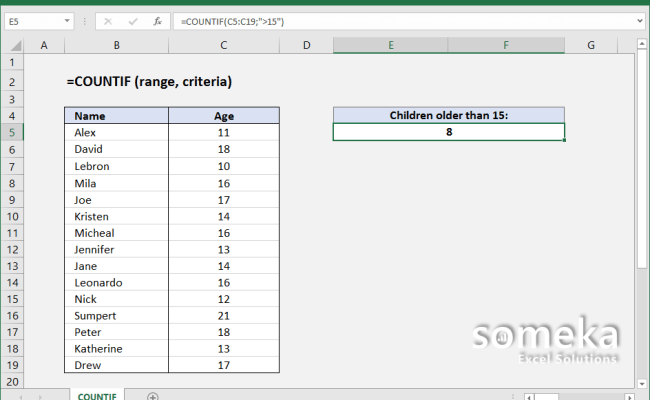This screenshot has width=650, height=400.
Task: Select the cell containing Nick
Action: [116, 299]
